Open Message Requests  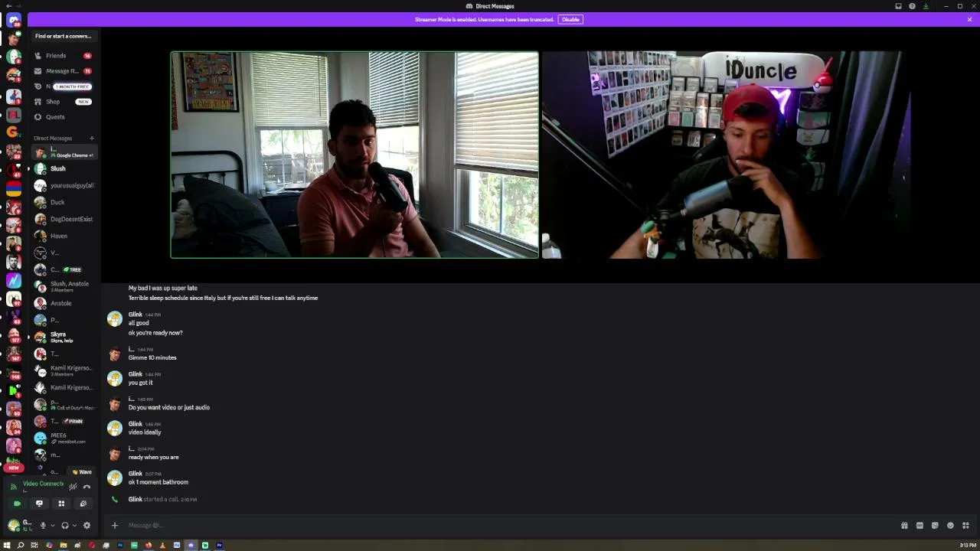click(x=63, y=71)
